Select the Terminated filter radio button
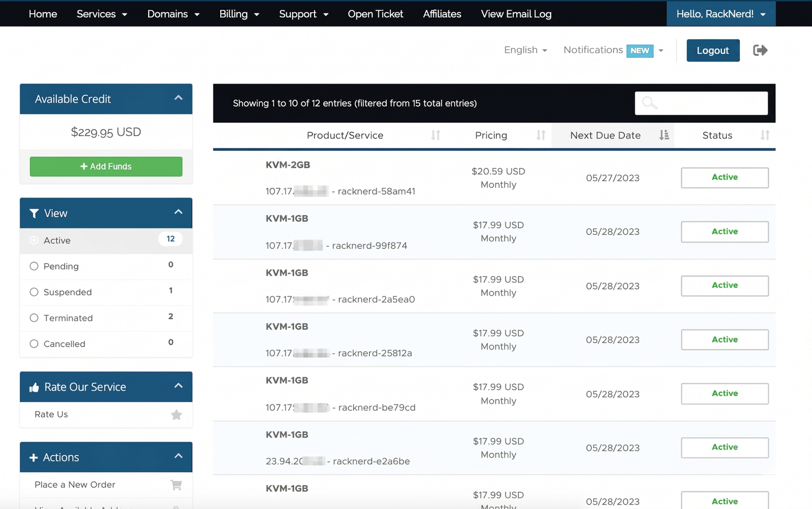The image size is (812, 509). tap(34, 318)
